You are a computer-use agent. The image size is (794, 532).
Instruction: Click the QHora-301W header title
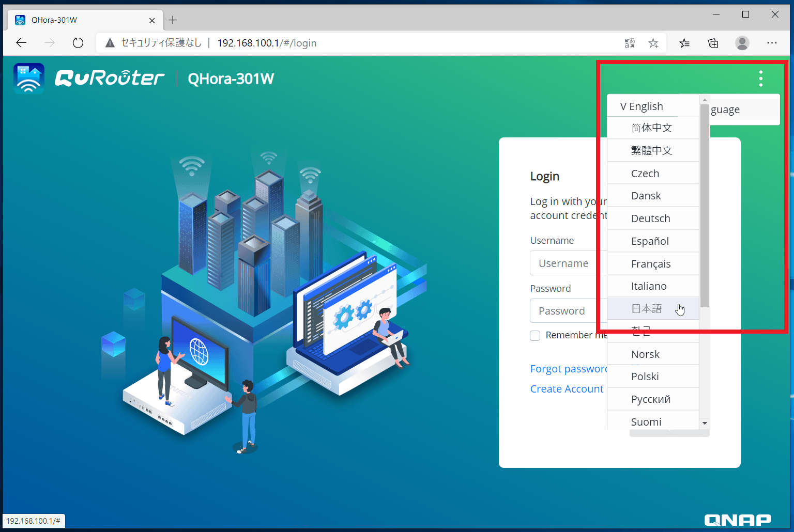(231, 79)
